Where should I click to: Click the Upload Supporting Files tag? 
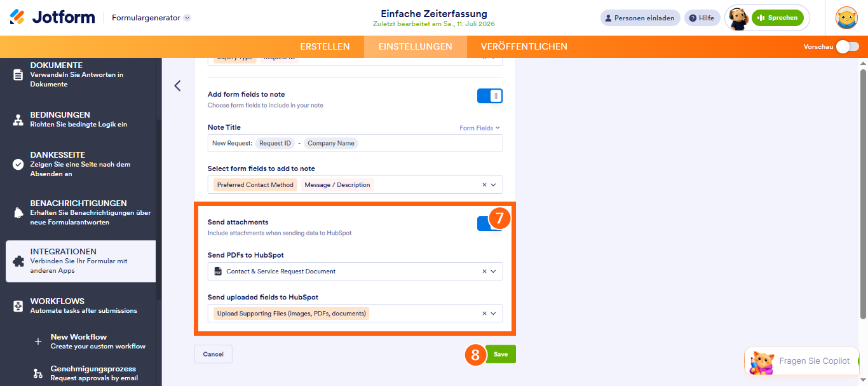coord(292,314)
